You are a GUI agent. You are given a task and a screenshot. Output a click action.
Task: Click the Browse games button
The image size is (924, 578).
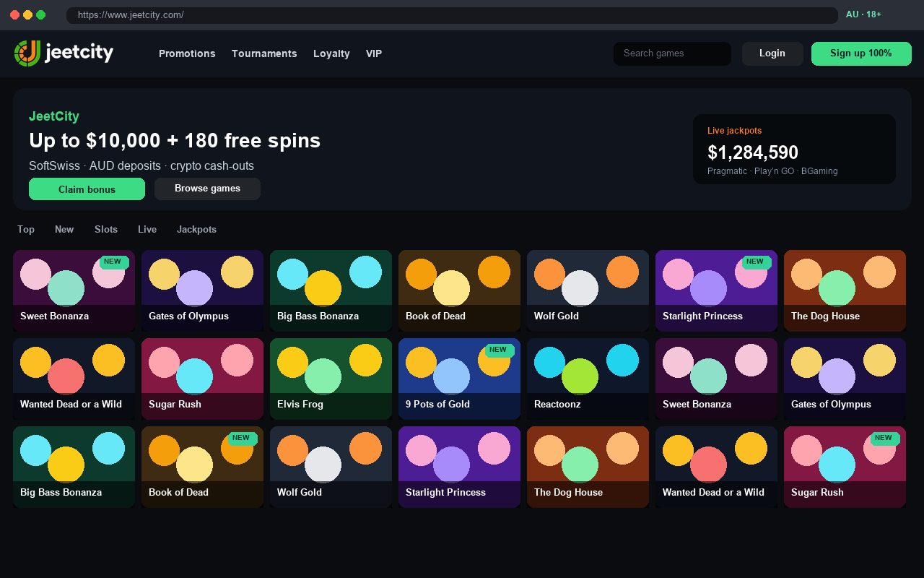(207, 189)
